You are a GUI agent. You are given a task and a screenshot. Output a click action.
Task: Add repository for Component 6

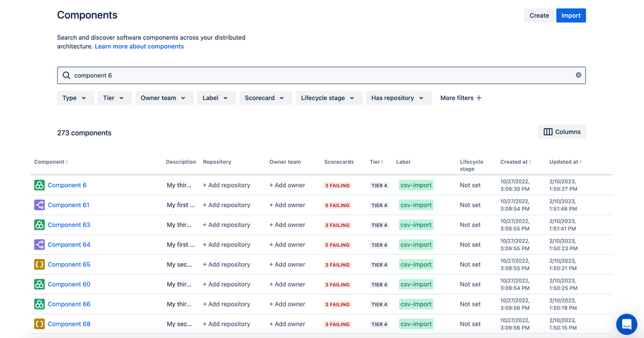(226, 185)
